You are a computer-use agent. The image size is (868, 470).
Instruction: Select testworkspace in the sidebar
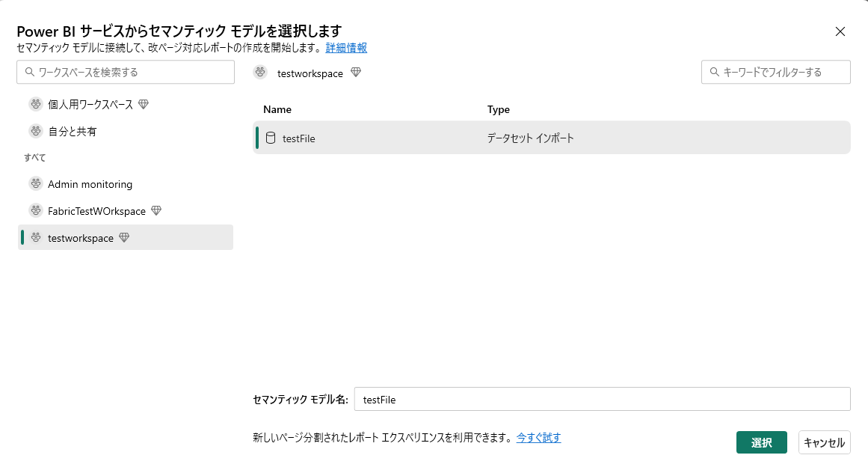click(126, 237)
